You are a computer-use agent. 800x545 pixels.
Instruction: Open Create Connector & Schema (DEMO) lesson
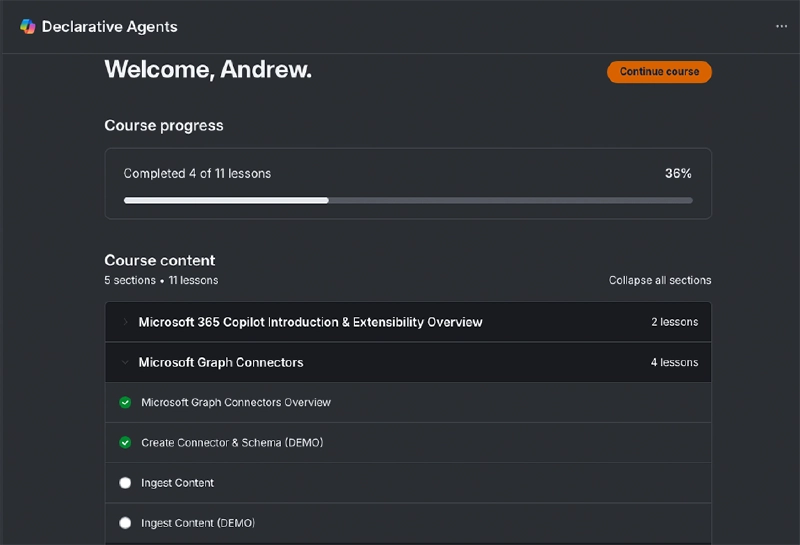[x=232, y=442]
